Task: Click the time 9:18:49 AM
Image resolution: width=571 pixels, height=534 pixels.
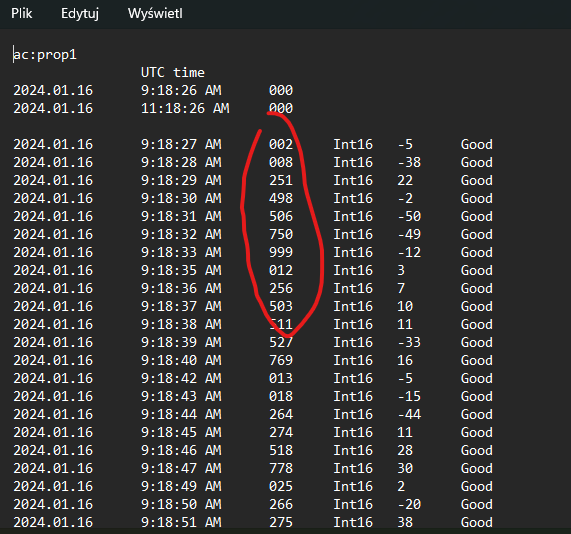Action: pyautogui.click(x=181, y=486)
